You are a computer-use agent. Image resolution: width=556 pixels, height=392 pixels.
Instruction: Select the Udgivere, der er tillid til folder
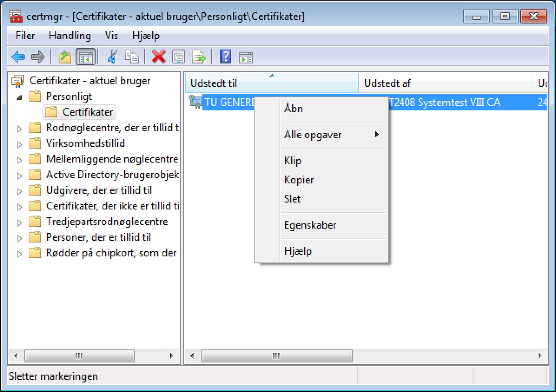point(99,190)
